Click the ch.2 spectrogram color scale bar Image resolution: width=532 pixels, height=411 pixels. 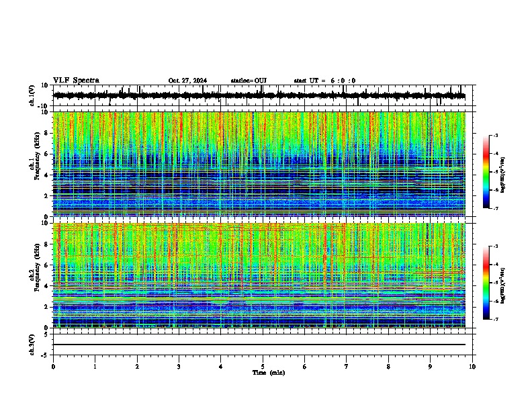pyautogui.click(x=486, y=283)
